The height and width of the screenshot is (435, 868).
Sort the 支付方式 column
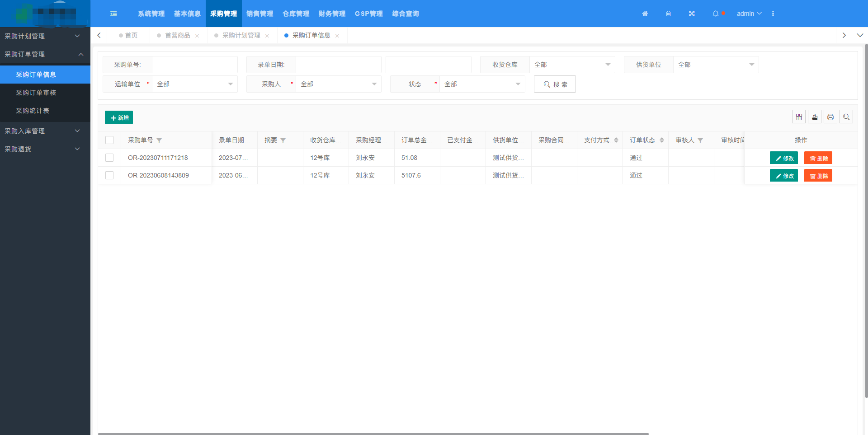(616, 140)
